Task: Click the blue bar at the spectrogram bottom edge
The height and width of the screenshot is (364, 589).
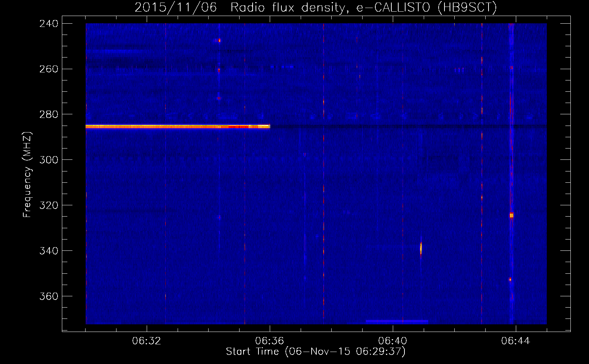Action: (397, 322)
